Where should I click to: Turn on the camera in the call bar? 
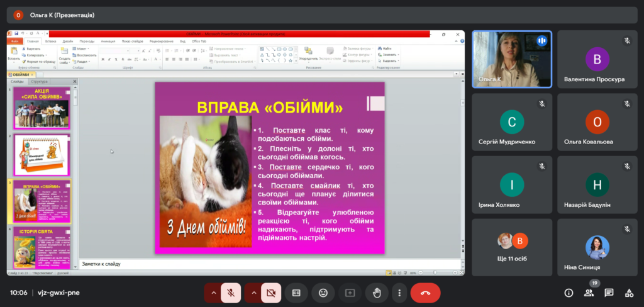point(272,293)
